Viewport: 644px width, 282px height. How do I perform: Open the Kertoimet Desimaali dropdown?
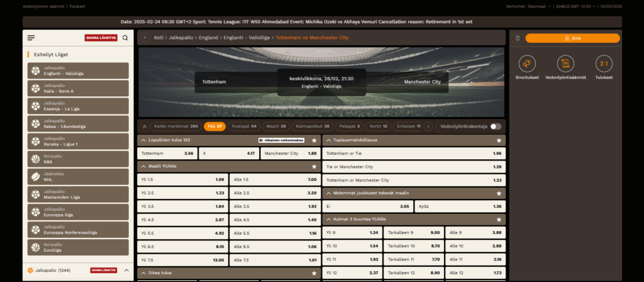tap(529, 6)
